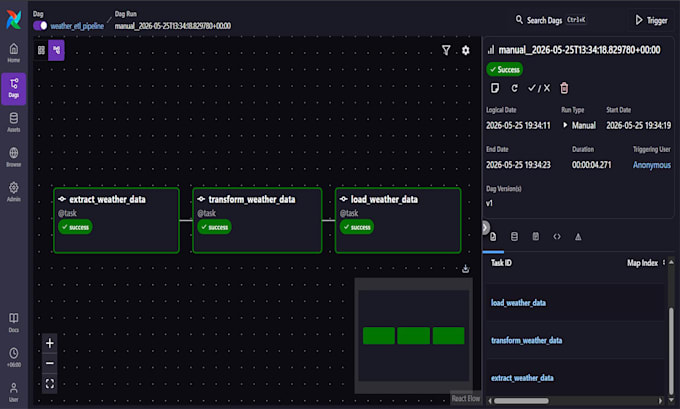Open the Audit Log tab
Viewport: 680px width, 409px height.
click(x=536, y=237)
